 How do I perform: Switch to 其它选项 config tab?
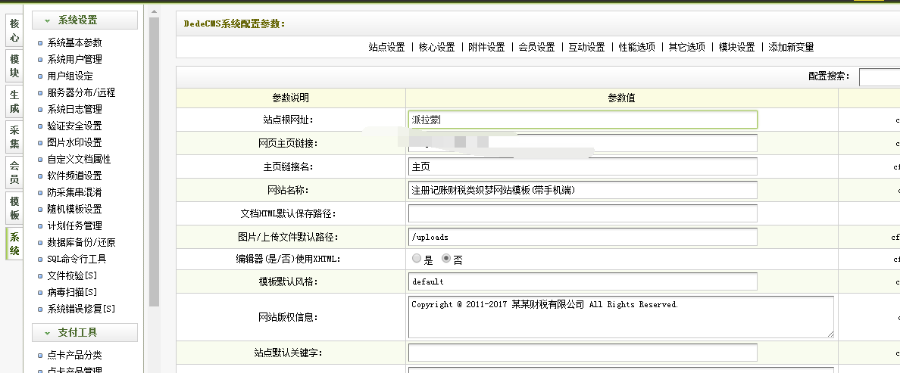coord(686,48)
